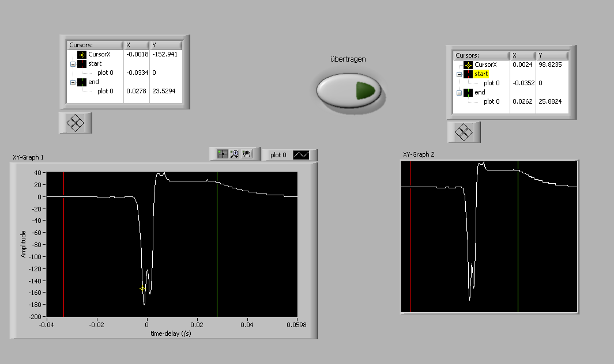Image resolution: width=614 pixels, height=364 pixels.
Task: Click end cursor icon in right legend
Action: pyautogui.click(x=468, y=93)
